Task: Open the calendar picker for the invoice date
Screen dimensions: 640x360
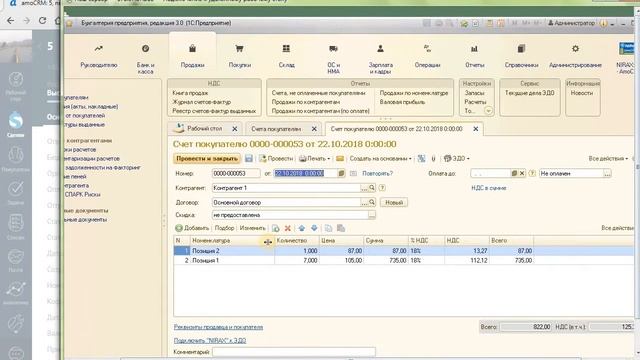Action: coord(341,173)
